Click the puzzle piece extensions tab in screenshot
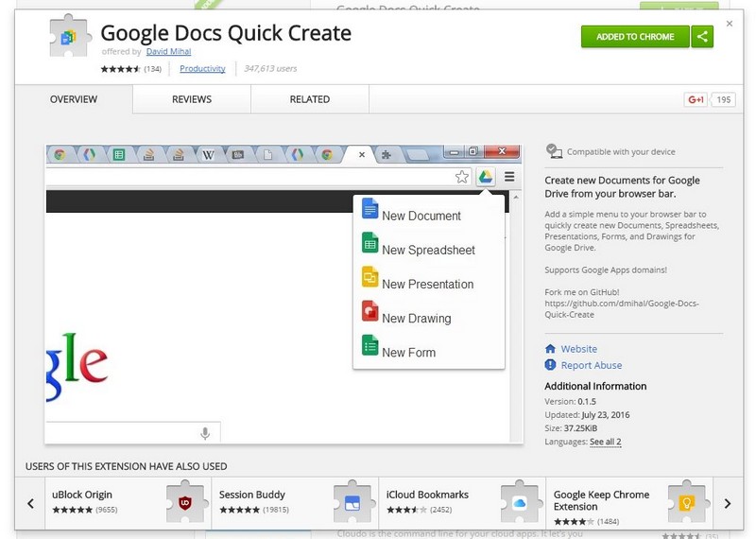 point(387,155)
